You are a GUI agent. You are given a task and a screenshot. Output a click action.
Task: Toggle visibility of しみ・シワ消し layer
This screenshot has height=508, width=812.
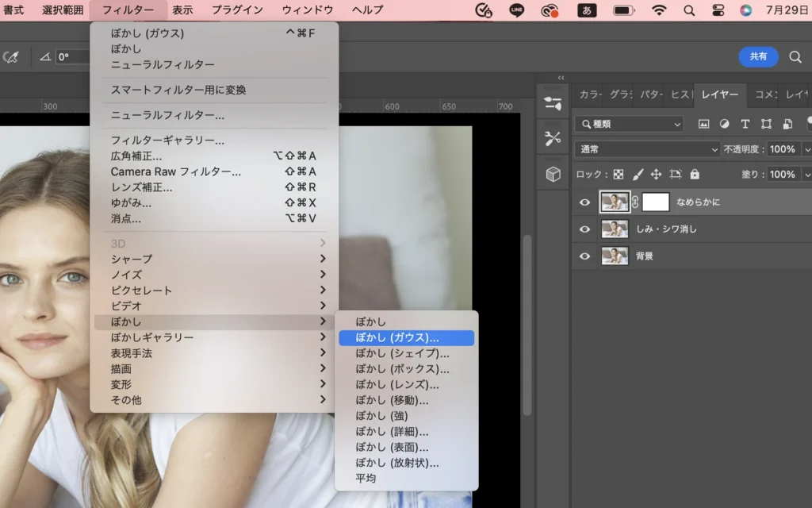click(585, 229)
